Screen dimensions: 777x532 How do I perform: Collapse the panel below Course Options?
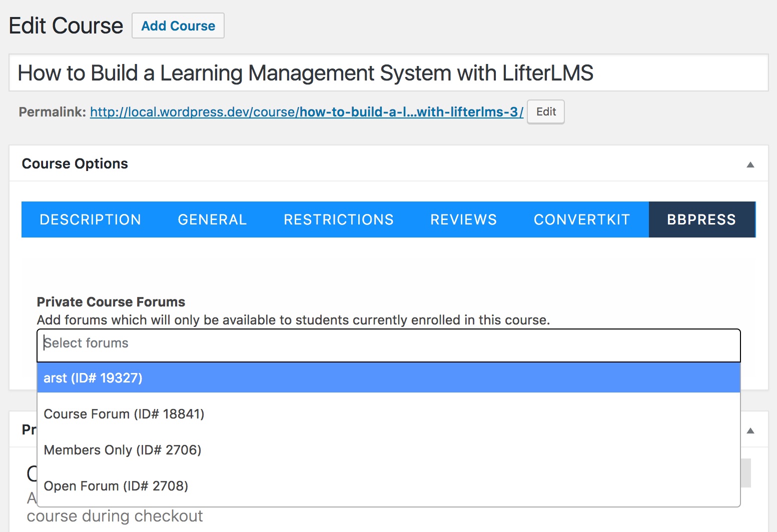point(750,430)
